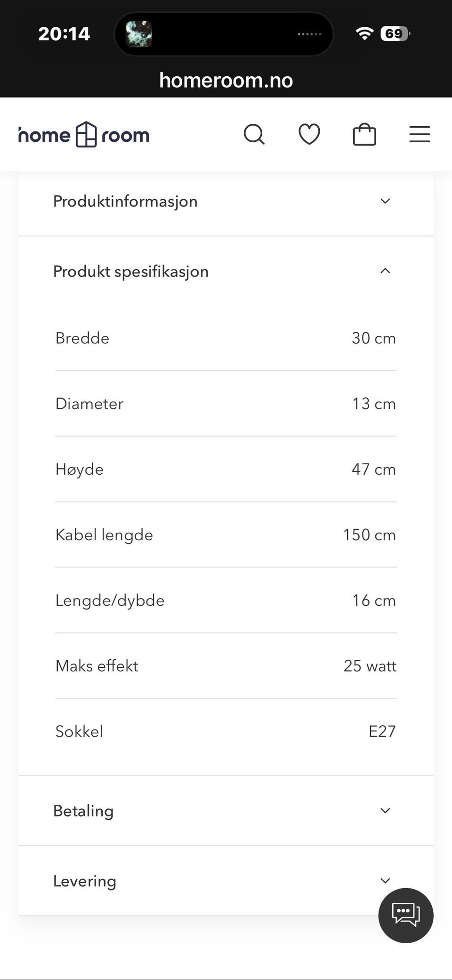Open the live chat bubble
The height and width of the screenshot is (980, 452).
click(406, 915)
